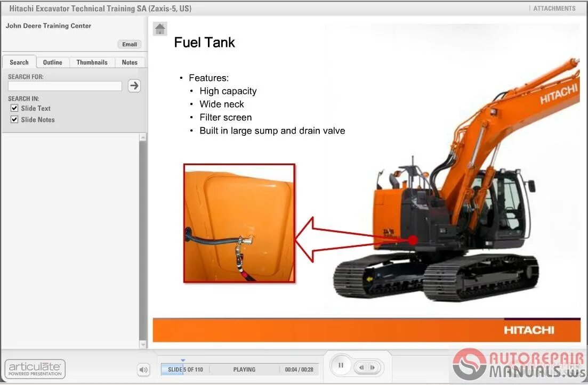Click the fuel tank drain valve photo
The height and width of the screenshot is (385, 588).
(239, 223)
